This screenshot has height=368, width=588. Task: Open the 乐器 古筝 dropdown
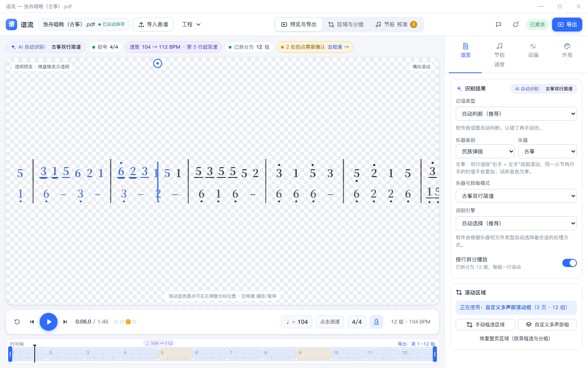(x=548, y=151)
